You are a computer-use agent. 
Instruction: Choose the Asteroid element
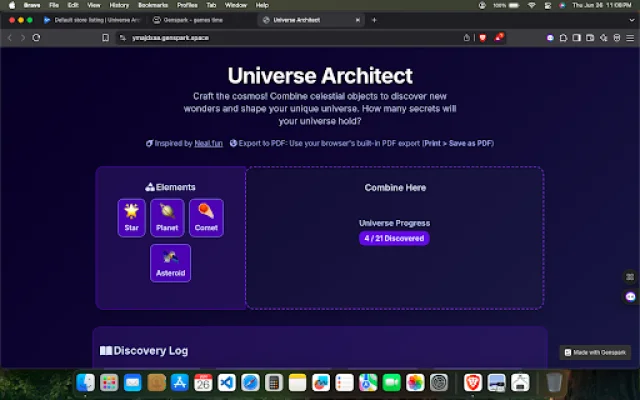[x=170, y=263]
